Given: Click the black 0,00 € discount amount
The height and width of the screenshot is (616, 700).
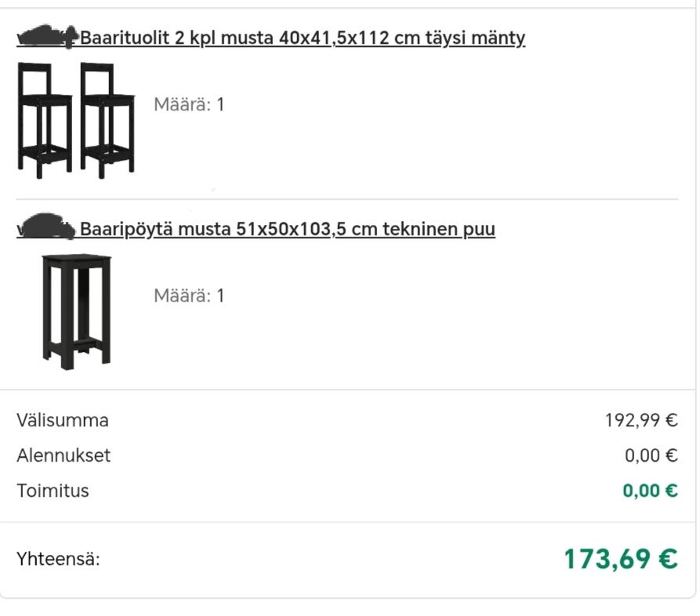Looking at the screenshot, I should click(651, 456).
